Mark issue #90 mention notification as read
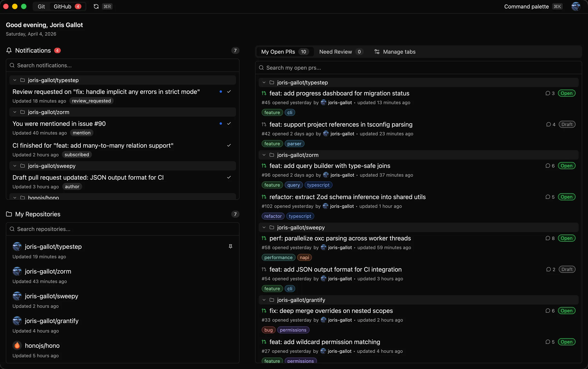 (x=229, y=123)
